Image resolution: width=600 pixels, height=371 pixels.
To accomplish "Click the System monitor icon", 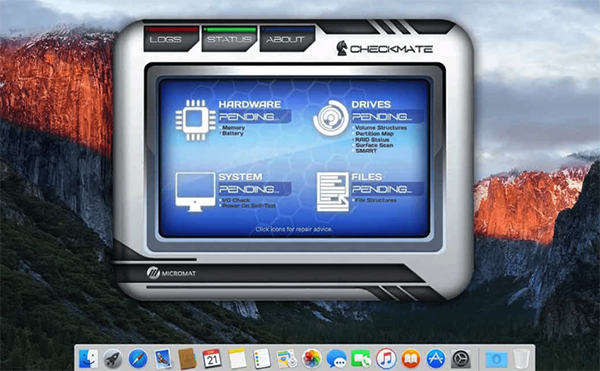I will (x=195, y=192).
